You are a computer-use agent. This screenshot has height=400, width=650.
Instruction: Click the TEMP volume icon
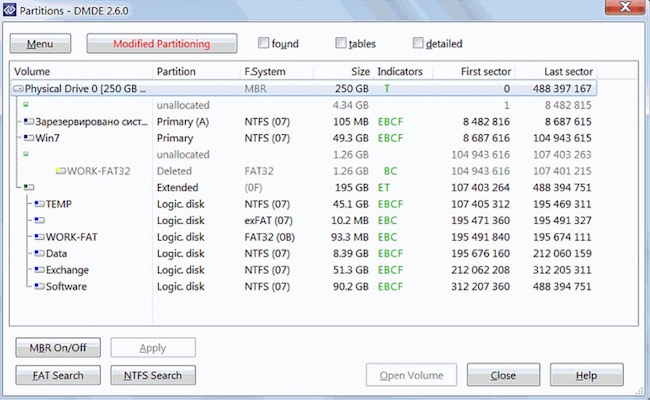tap(39, 204)
